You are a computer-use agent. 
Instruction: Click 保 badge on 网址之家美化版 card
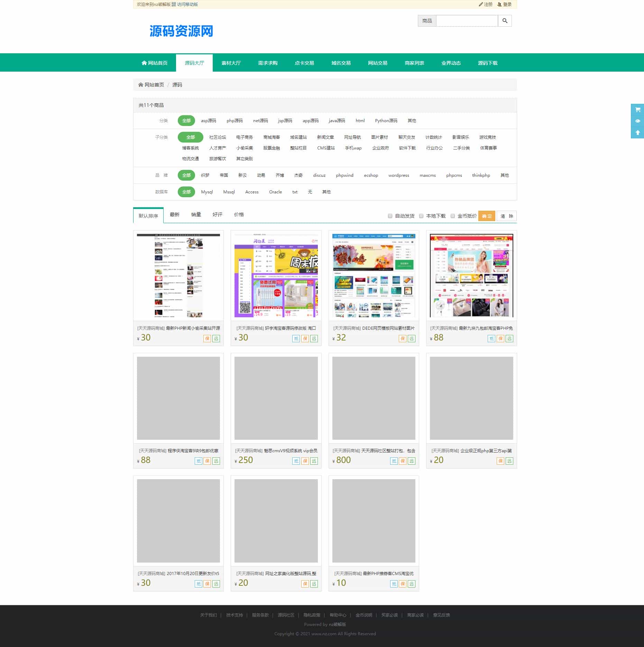[x=305, y=584]
